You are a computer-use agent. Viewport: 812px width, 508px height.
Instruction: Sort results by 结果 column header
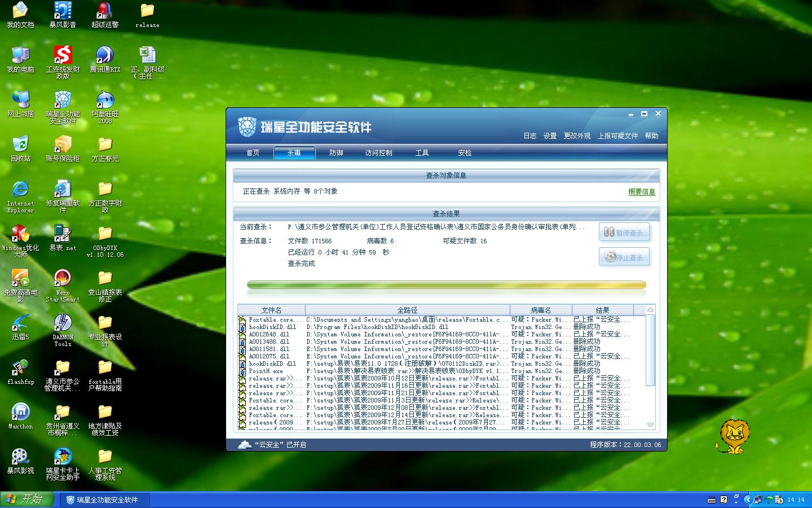point(602,310)
